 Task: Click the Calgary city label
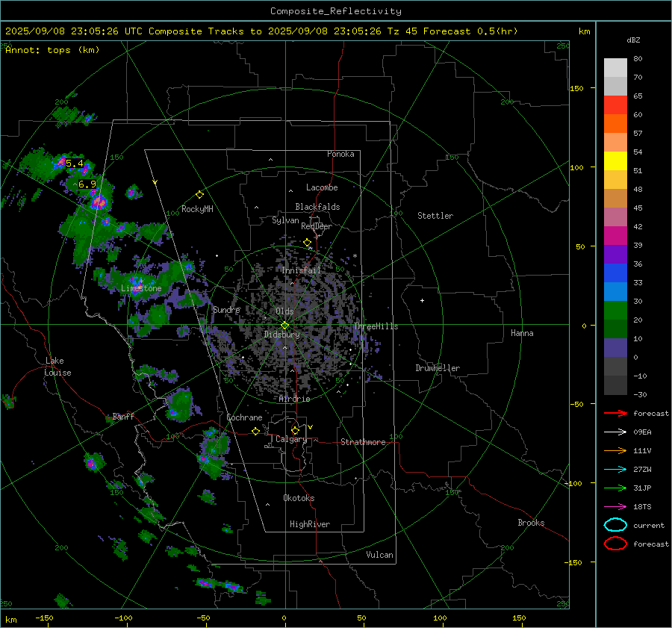(291, 439)
